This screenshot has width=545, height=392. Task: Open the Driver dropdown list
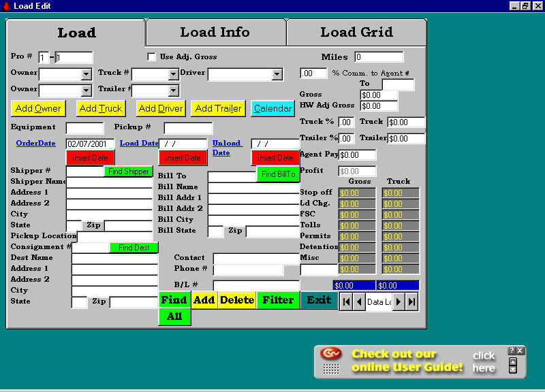(x=277, y=74)
